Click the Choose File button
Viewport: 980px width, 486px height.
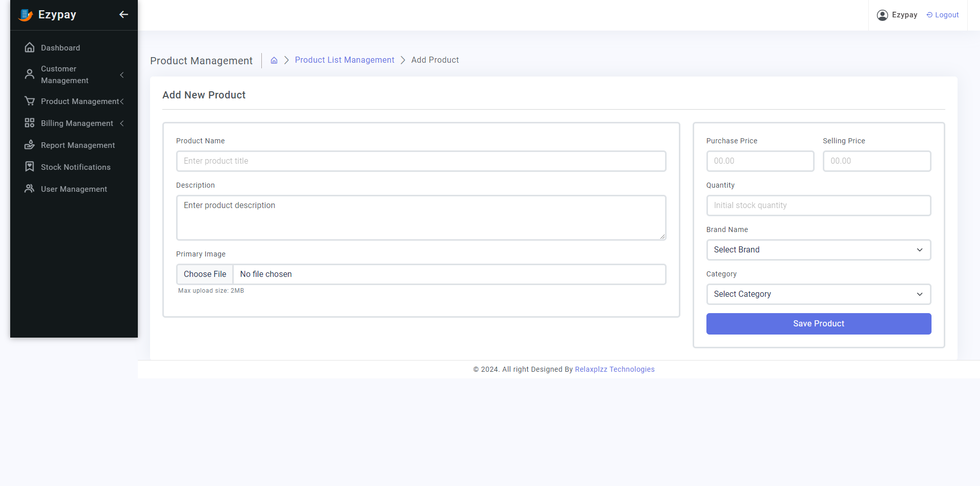coord(205,274)
